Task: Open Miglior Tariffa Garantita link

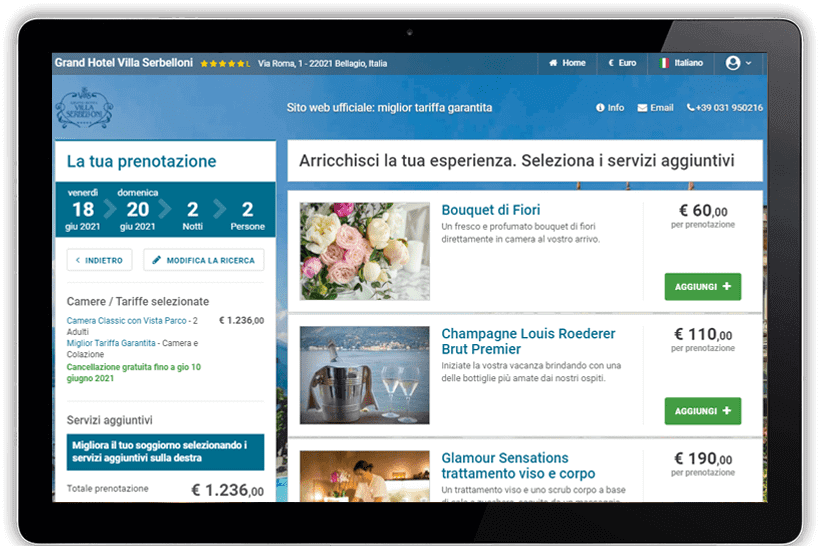Action: point(111,343)
